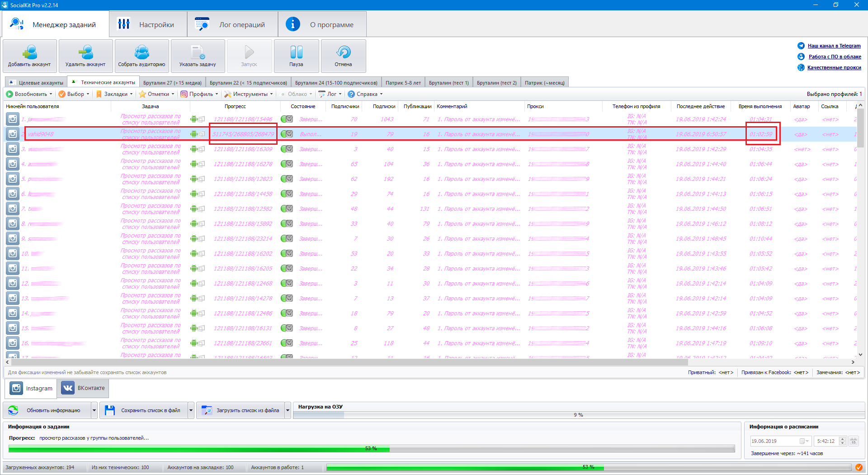
Task: Open the Закладки dropdown
Action: click(x=115, y=94)
